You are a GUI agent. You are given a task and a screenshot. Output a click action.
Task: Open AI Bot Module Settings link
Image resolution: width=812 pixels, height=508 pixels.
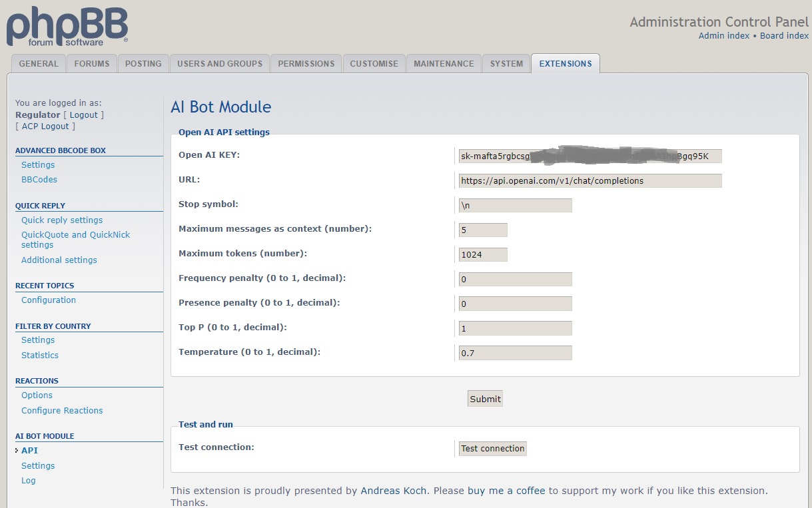pyautogui.click(x=38, y=466)
